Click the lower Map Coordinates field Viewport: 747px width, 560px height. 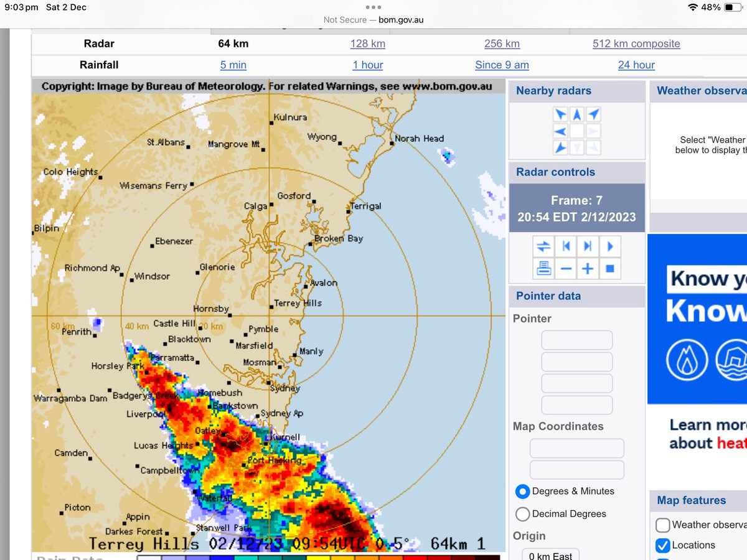577,470
